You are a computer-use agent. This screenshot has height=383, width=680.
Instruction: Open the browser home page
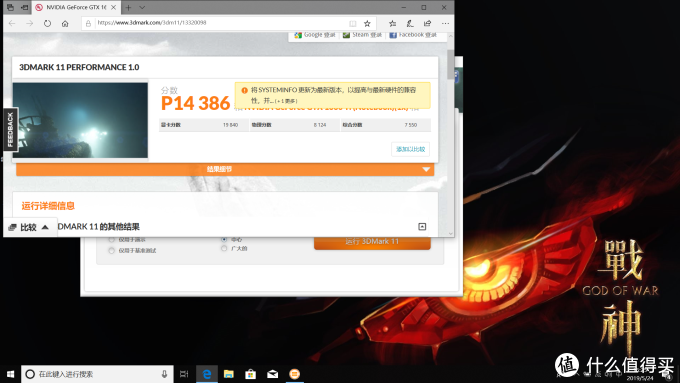tap(65, 23)
